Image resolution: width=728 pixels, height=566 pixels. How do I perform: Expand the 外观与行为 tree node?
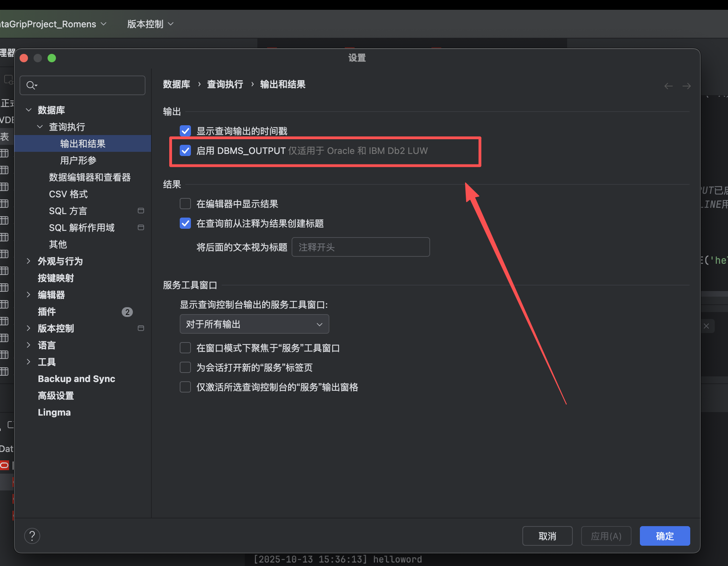(x=29, y=261)
